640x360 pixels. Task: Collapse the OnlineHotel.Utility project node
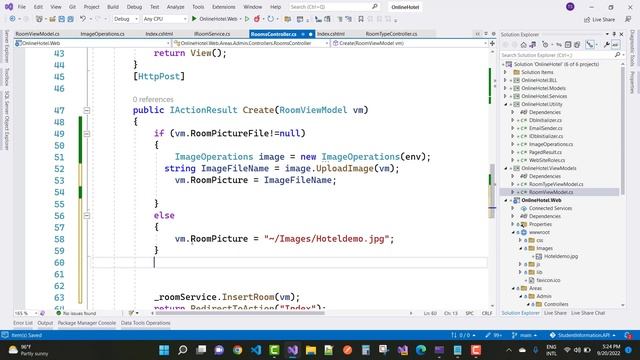pos(505,104)
